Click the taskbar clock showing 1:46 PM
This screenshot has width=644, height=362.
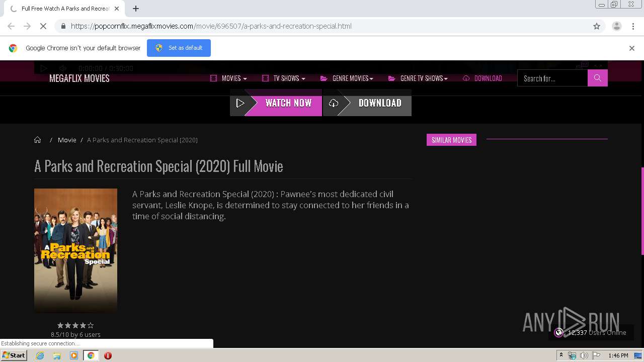[618, 355]
